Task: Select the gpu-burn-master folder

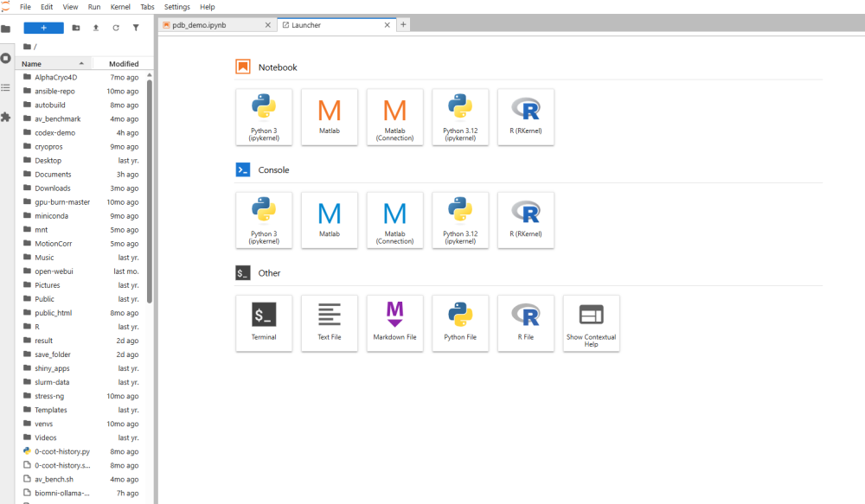Action: tap(80, 201)
